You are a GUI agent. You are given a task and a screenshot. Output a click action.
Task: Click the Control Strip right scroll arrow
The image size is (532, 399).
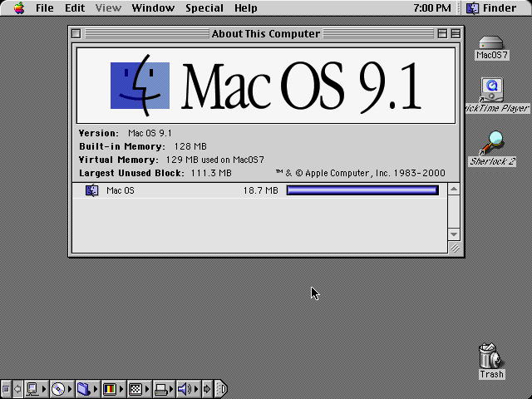point(207,388)
